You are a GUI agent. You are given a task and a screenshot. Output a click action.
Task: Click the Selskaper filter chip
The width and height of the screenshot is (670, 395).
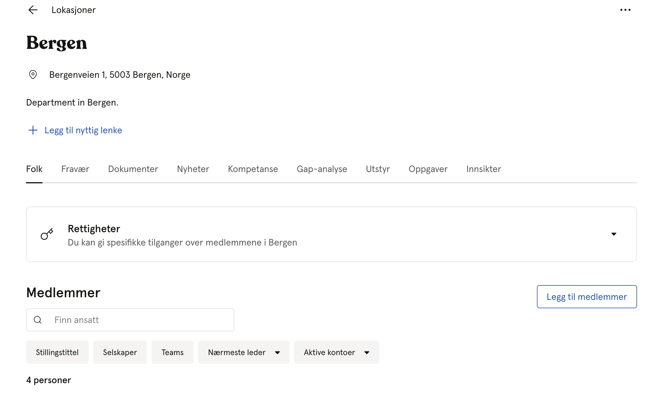click(x=120, y=352)
